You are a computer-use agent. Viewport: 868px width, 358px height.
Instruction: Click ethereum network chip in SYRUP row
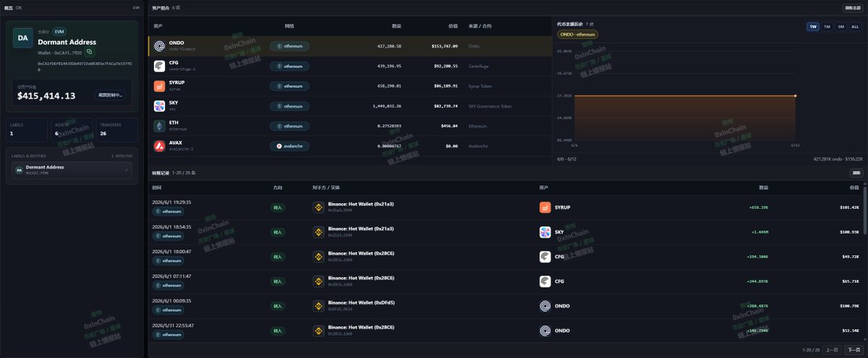[290, 86]
